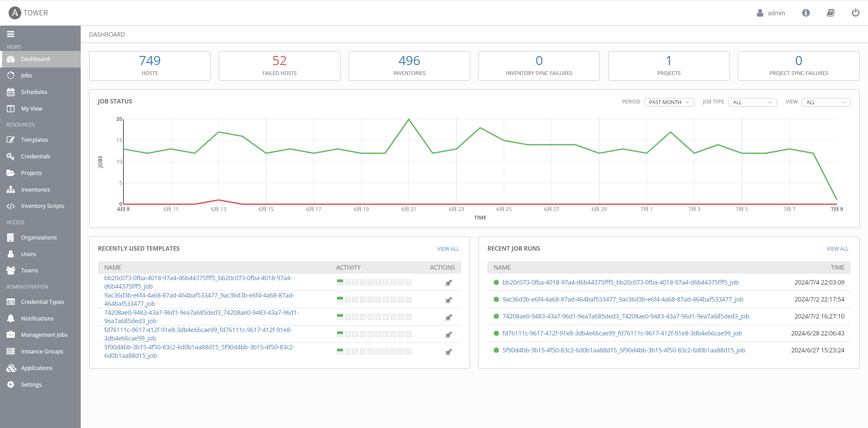Click the Failed Hosts count card
This screenshot has width=868, height=428.
pos(279,66)
